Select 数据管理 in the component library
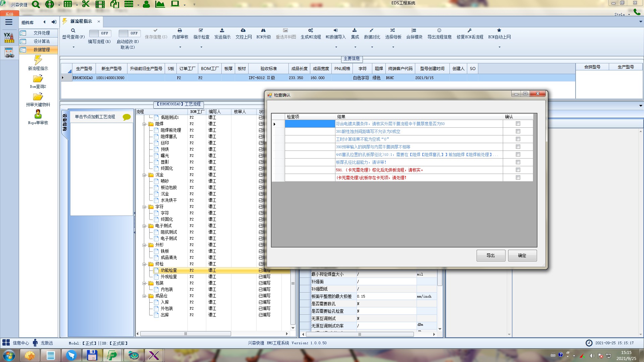644x362 pixels. click(42, 50)
